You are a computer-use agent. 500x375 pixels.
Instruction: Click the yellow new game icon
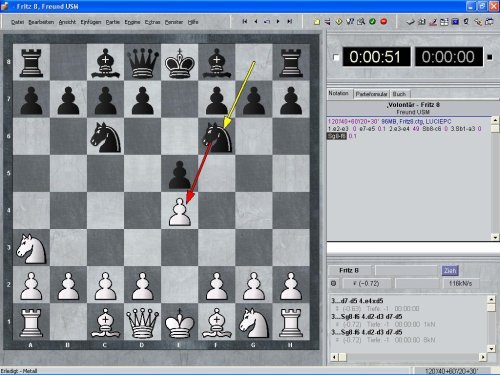[317, 22]
